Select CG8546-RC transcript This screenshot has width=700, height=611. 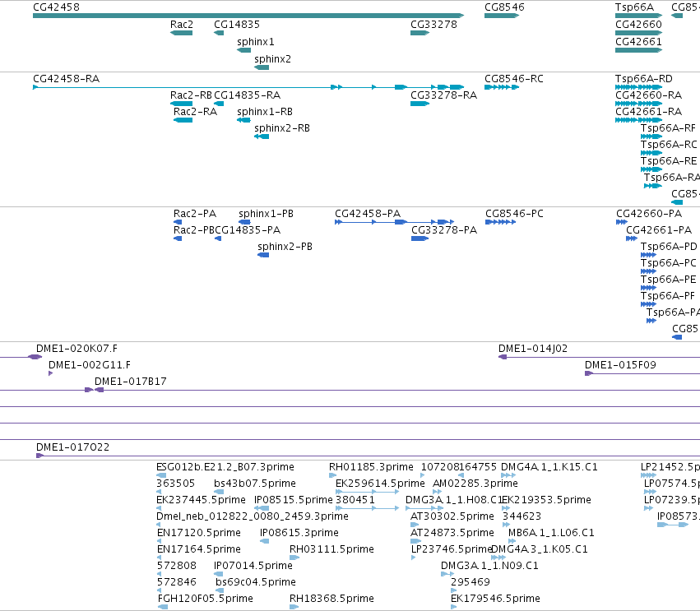502,87
